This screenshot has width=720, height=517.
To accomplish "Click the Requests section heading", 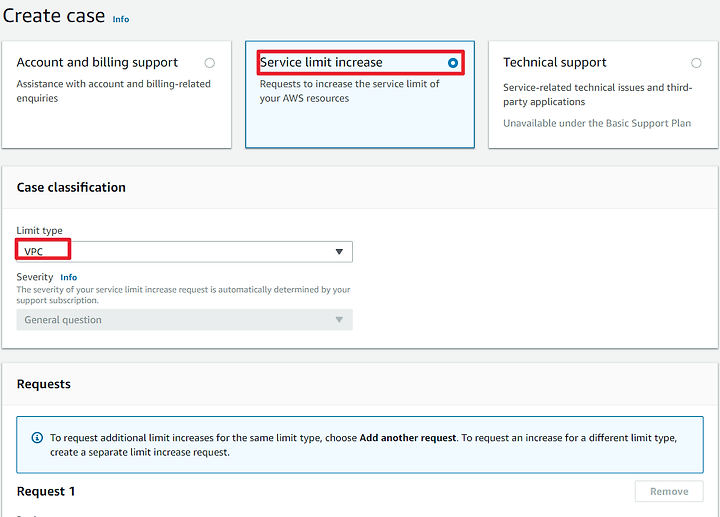I will pos(44,384).
